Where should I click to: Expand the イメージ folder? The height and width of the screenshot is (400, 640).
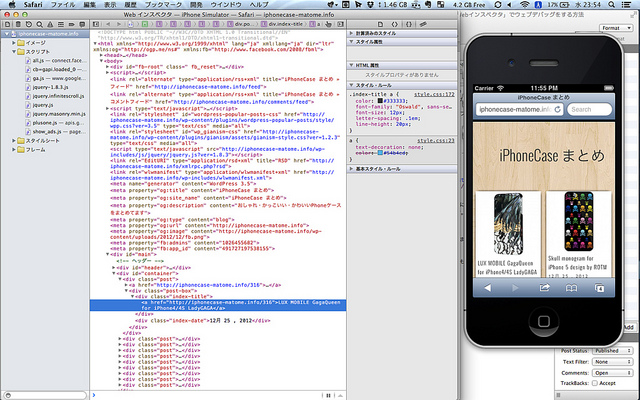tap(13, 42)
